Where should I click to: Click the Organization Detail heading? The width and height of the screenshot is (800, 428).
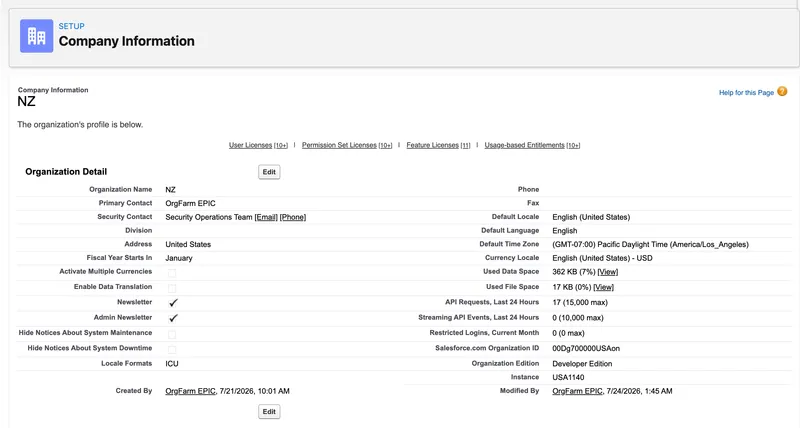click(66, 172)
